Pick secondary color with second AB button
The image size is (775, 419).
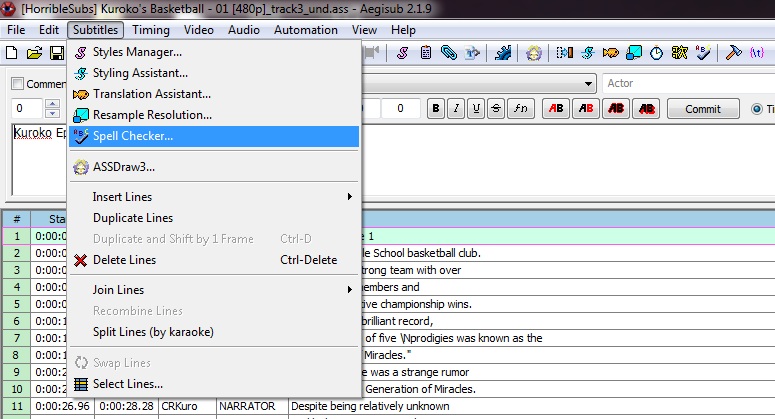click(x=586, y=108)
